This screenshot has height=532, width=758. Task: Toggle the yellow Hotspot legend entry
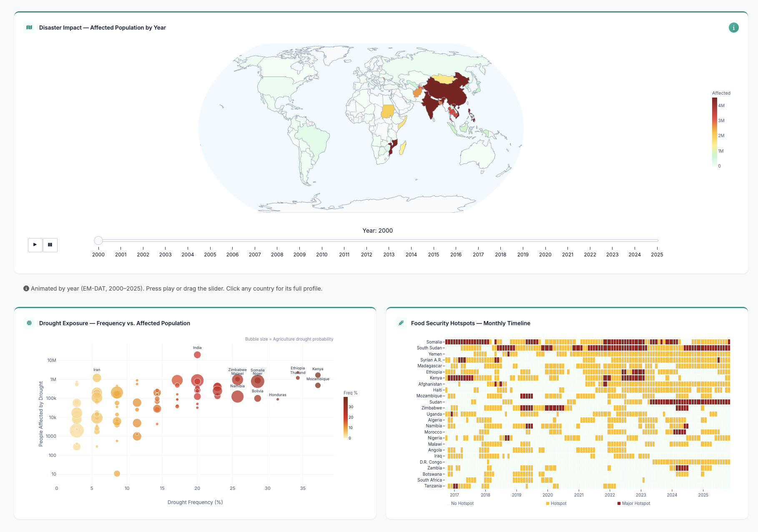tap(555, 503)
